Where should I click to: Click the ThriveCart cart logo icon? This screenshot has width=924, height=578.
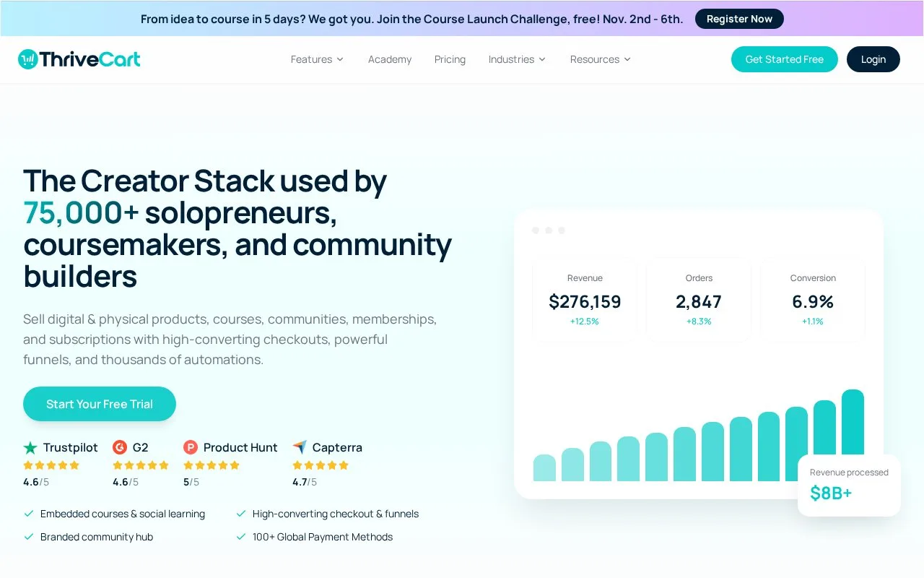pos(27,59)
